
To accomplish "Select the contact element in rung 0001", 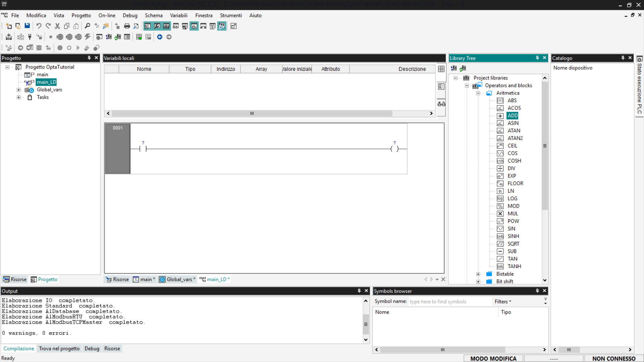I will [143, 149].
